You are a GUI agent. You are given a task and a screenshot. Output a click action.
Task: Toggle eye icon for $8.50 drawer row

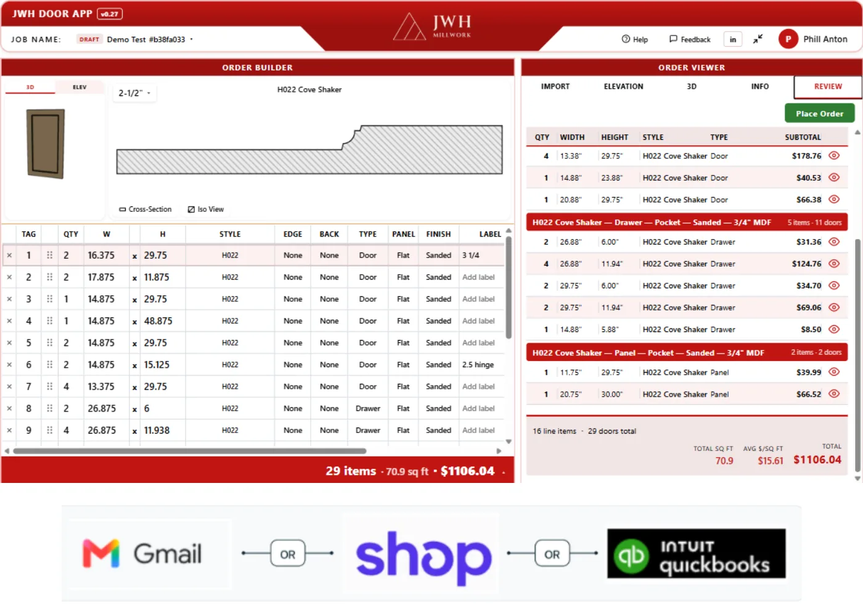click(x=834, y=330)
